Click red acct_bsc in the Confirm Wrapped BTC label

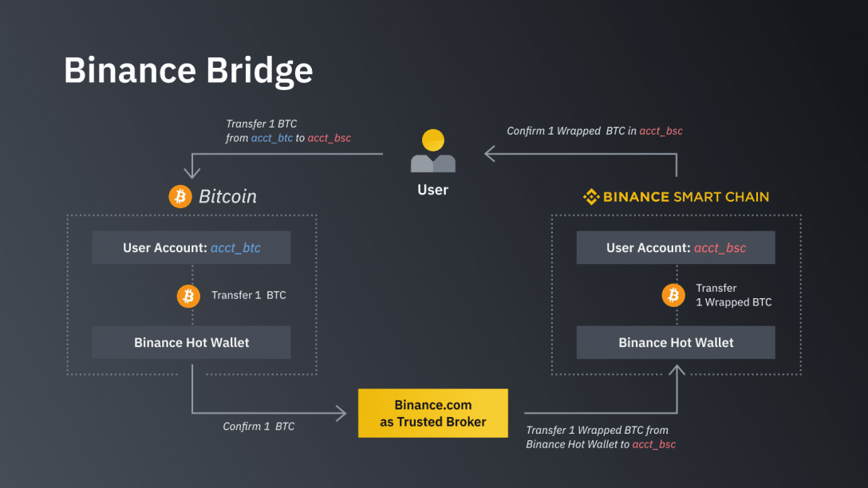coord(661,131)
